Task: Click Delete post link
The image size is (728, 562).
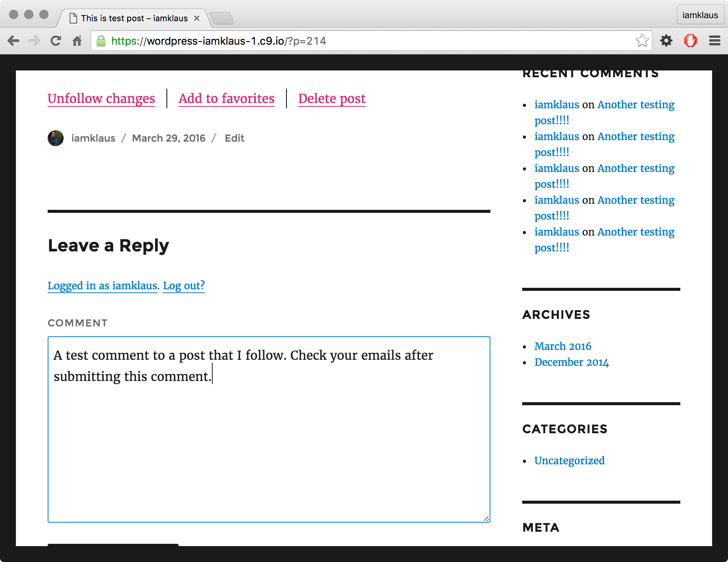Action: click(331, 98)
